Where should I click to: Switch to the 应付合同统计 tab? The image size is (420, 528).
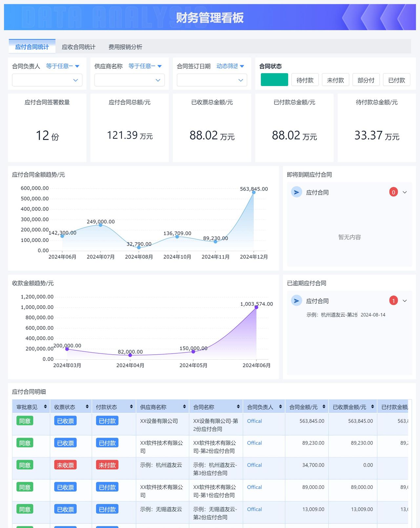click(x=32, y=47)
